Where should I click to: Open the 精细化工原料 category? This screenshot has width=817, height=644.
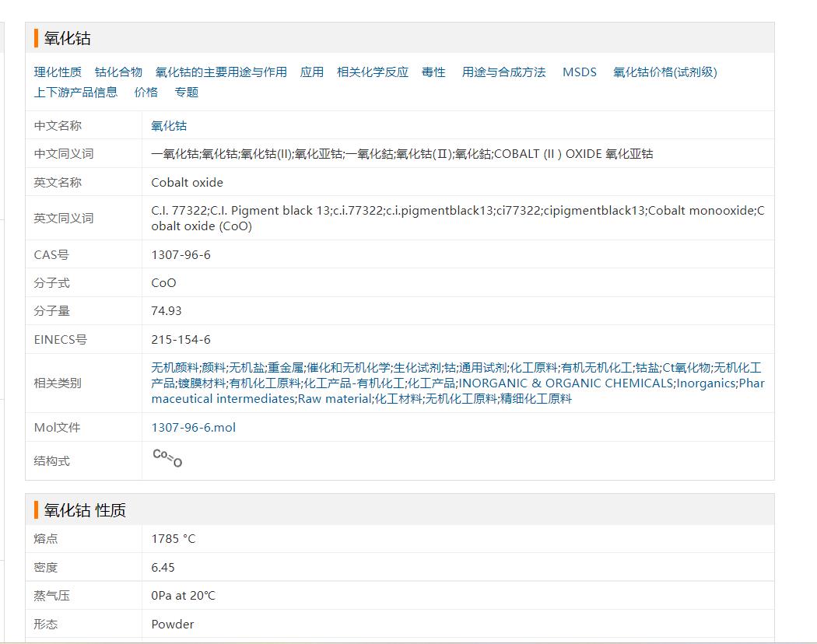[536, 399]
